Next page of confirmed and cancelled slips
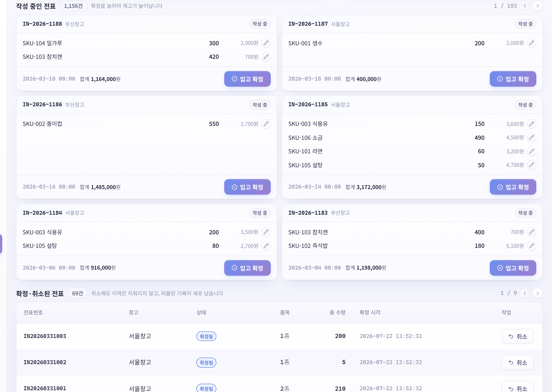 coord(537,293)
